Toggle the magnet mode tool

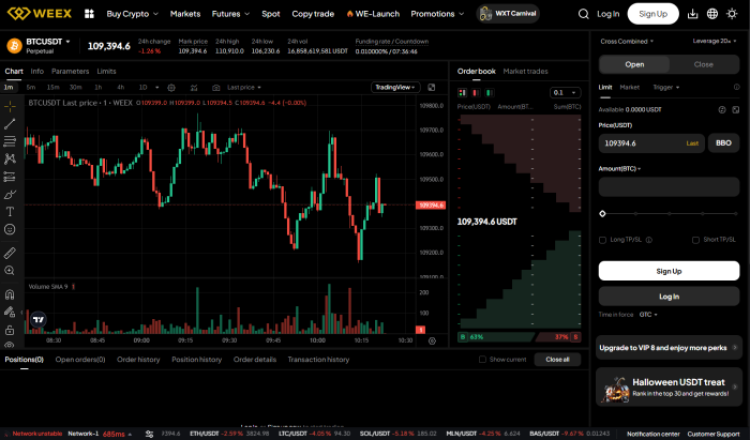10,294
